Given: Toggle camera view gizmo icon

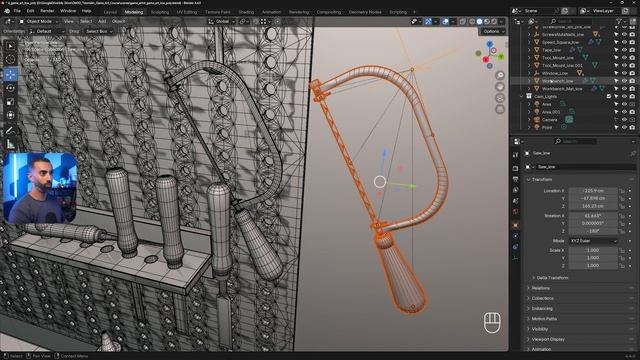Looking at the screenshot, I should pyautogui.click(x=500, y=98).
